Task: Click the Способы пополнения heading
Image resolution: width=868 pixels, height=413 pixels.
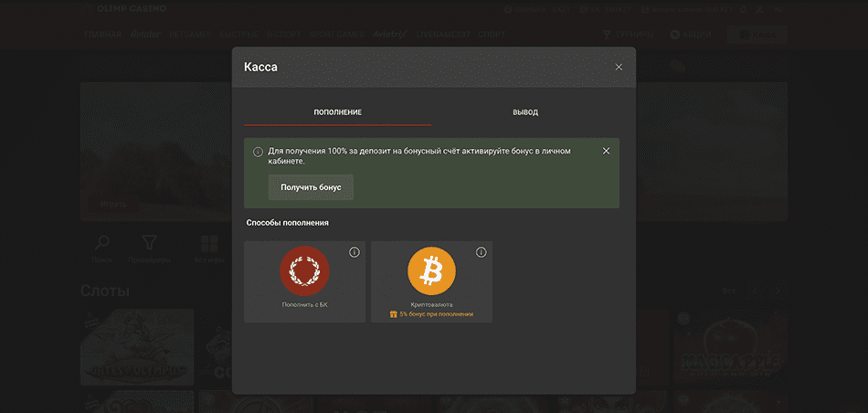Action: point(287,223)
